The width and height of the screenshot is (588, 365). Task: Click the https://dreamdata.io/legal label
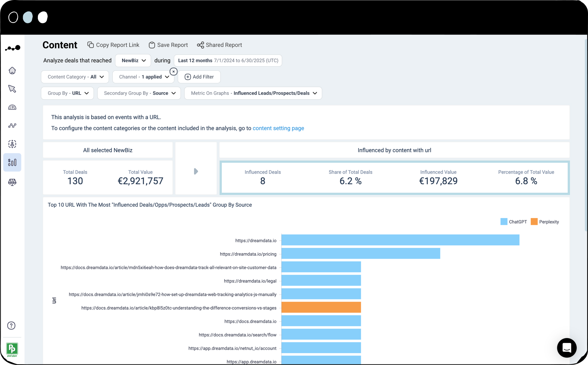click(250, 281)
